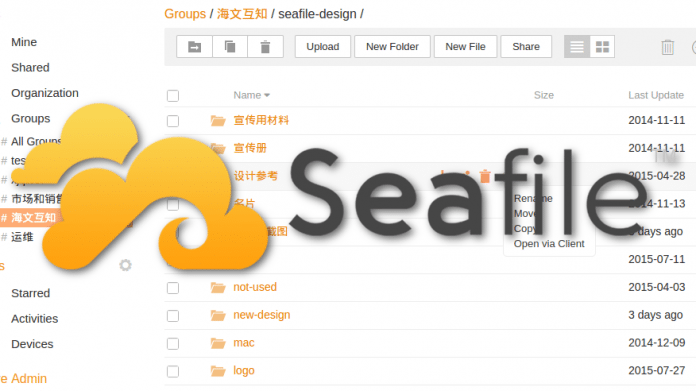Viewport: 696px width, 391px height.
Task: Check the box for logo folder
Action: click(x=173, y=371)
